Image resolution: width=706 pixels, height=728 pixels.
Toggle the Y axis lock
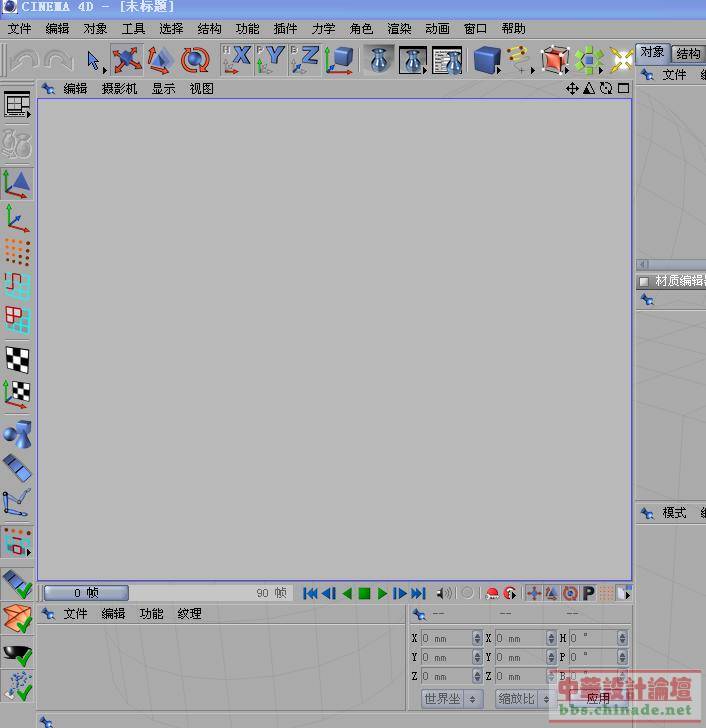(x=271, y=60)
